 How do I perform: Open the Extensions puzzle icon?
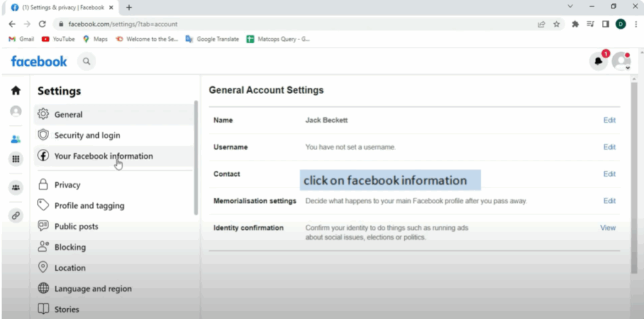click(x=575, y=24)
